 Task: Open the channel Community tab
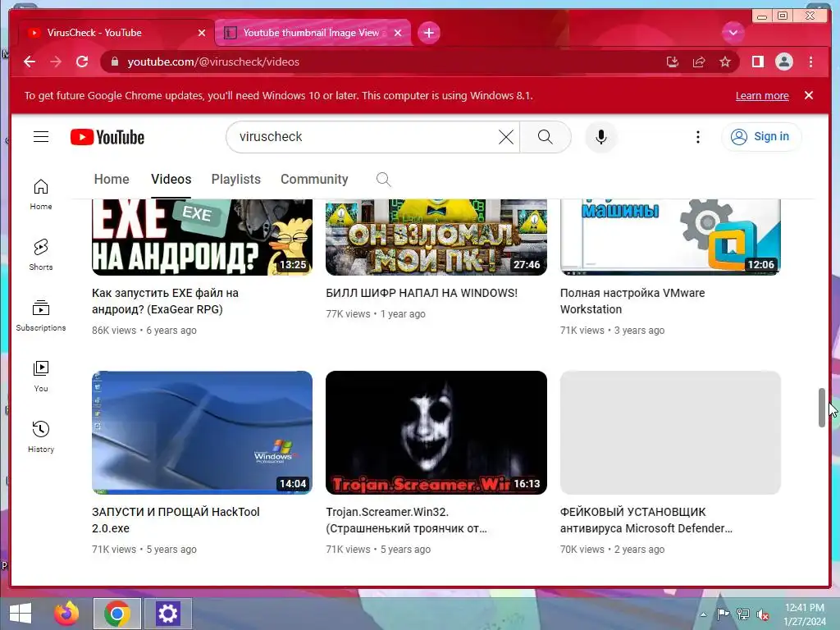tap(314, 179)
